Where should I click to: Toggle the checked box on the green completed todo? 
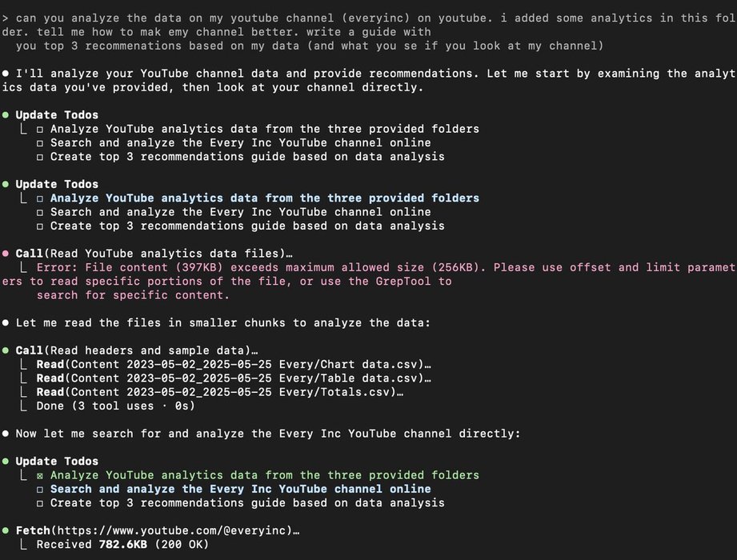[x=40, y=475]
